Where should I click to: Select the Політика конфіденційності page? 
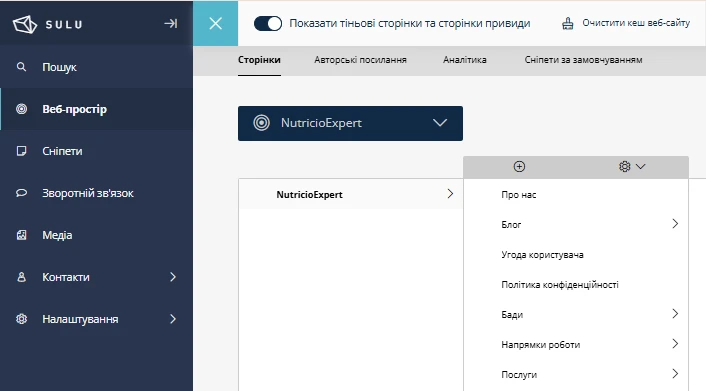pos(576,285)
